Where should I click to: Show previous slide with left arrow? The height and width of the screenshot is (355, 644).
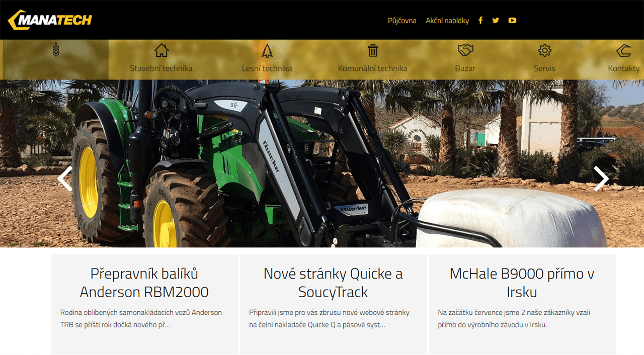65,179
